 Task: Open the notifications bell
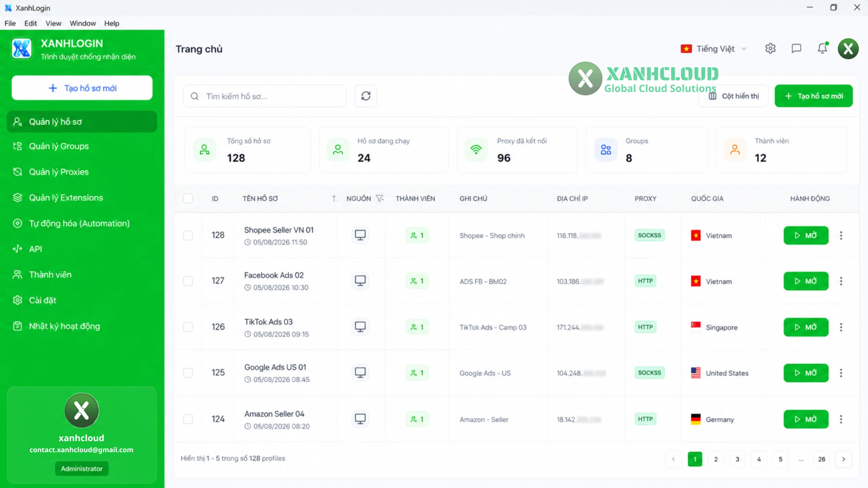(x=822, y=48)
